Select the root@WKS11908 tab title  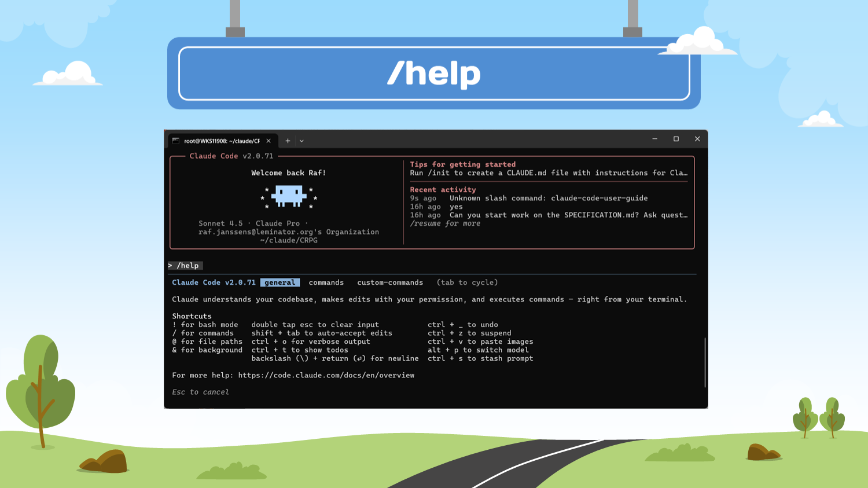tap(222, 141)
